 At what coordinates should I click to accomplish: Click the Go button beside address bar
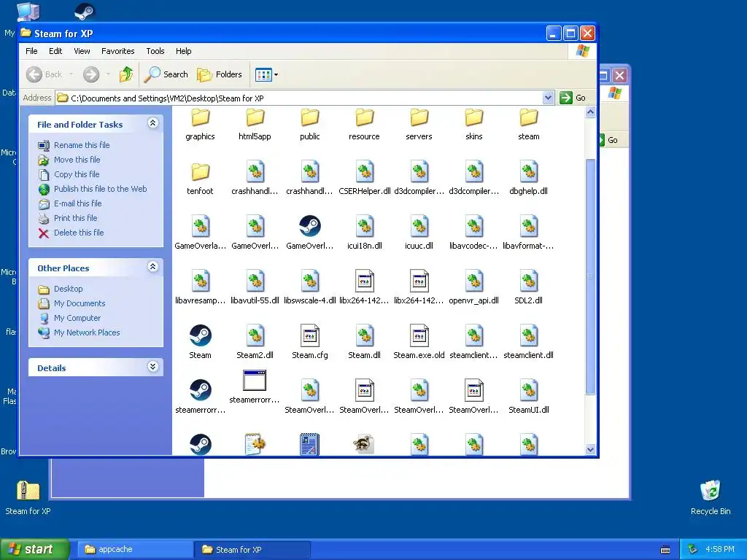573,98
